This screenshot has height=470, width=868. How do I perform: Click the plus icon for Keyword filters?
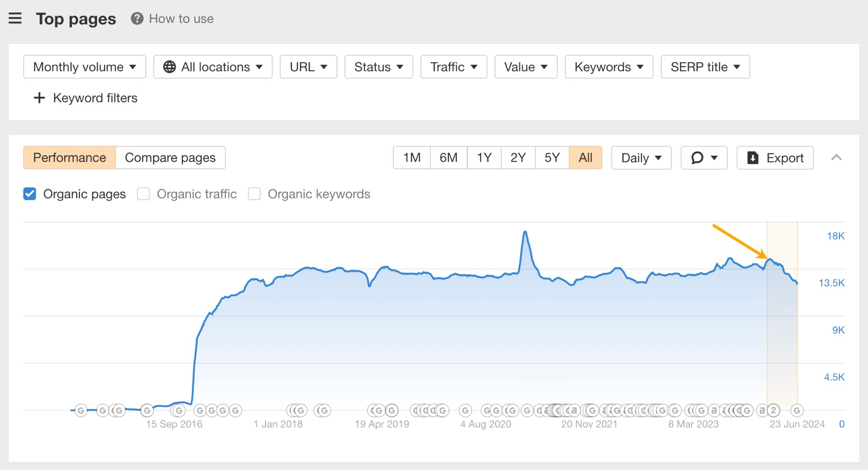pyautogui.click(x=39, y=98)
